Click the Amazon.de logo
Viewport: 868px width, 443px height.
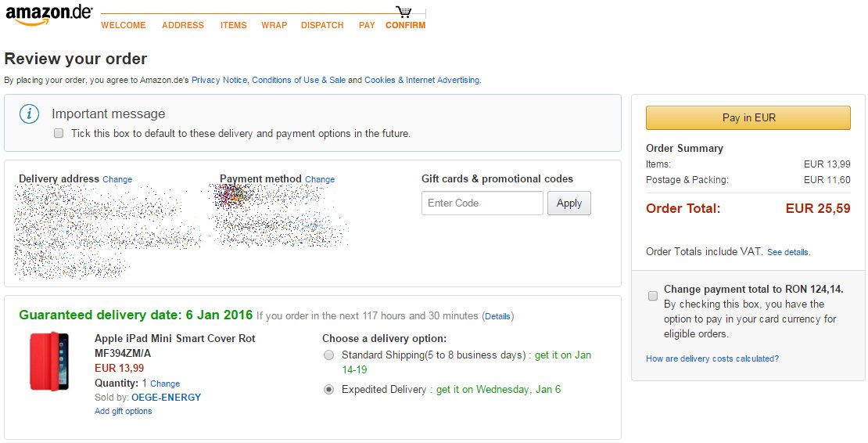[x=48, y=16]
